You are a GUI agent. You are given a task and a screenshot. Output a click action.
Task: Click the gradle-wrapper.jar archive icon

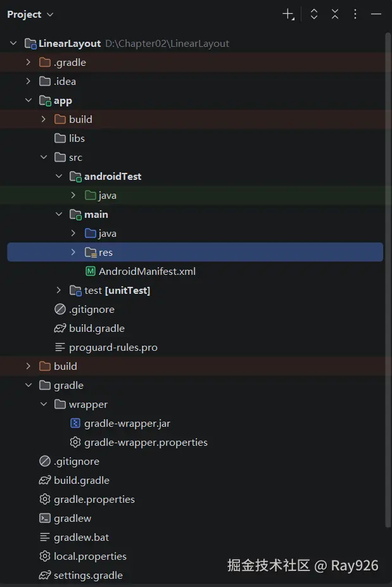pos(75,424)
